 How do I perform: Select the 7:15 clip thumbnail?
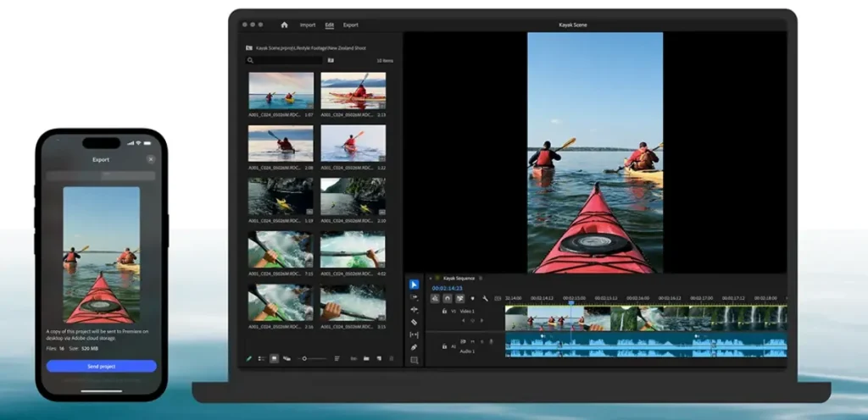tap(281, 249)
